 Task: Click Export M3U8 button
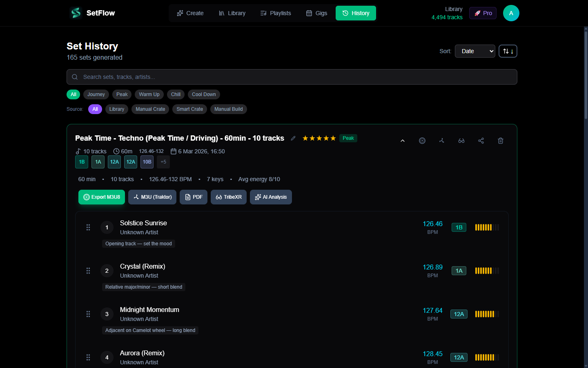pyautogui.click(x=102, y=197)
